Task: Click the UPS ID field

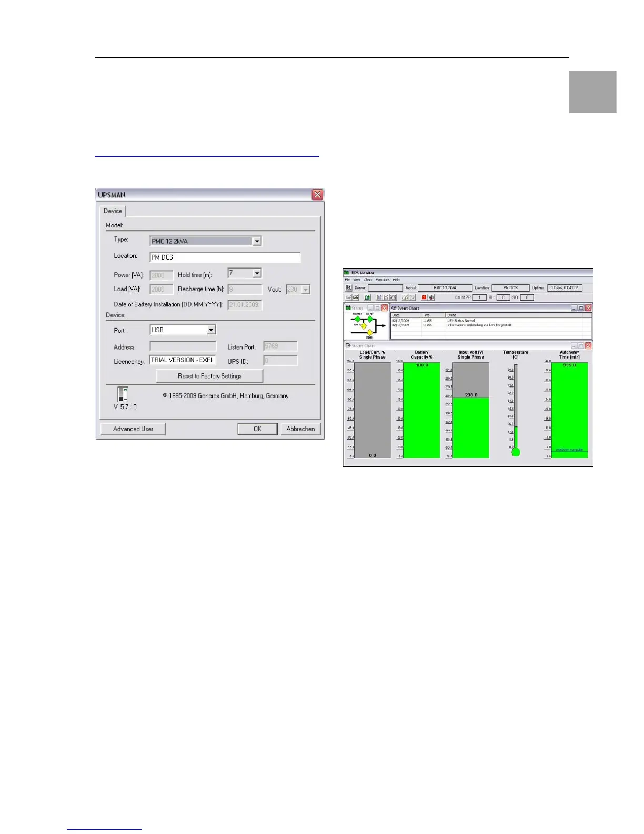Action: point(280,361)
